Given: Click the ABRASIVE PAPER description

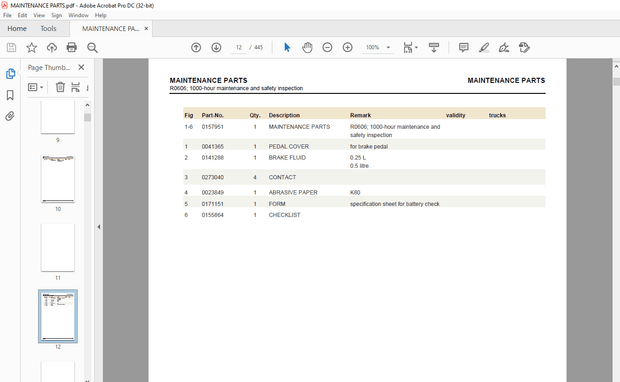Looking at the screenshot, I should tap(293, 192).
